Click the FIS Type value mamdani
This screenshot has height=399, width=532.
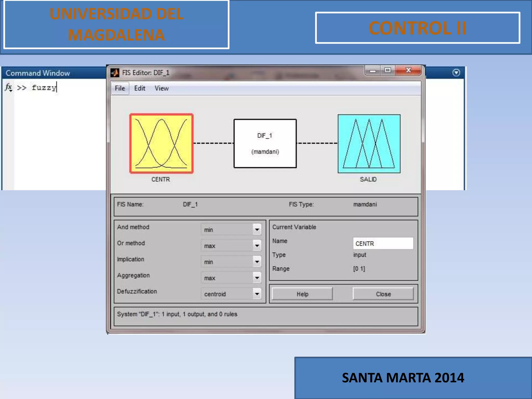tap(365, 204)
